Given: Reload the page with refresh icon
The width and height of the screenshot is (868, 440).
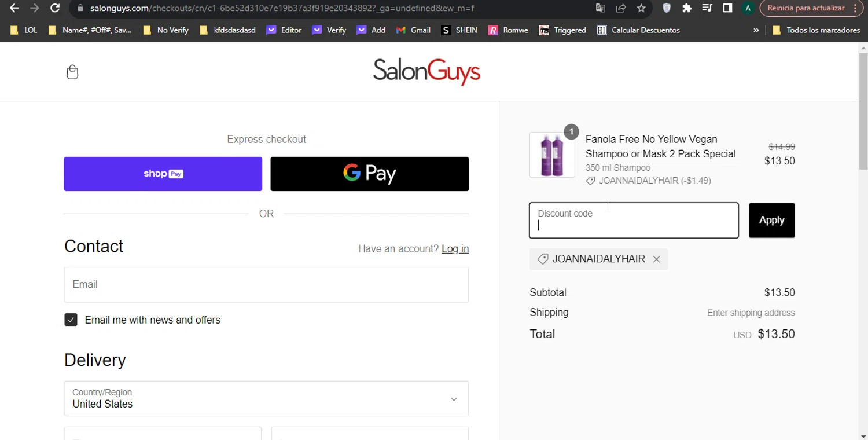Looking at the screenshot, I should 55,8.
